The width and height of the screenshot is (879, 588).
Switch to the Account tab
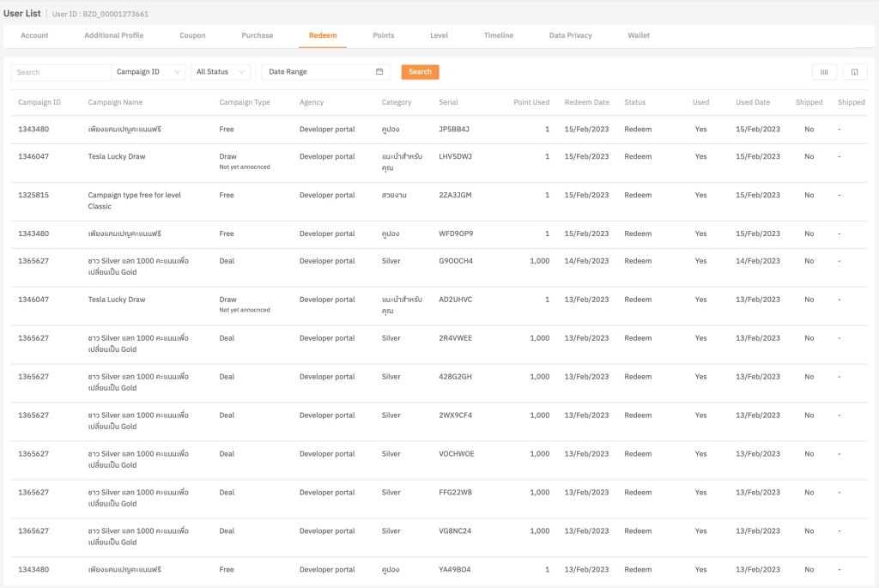[x=34, y=35]
